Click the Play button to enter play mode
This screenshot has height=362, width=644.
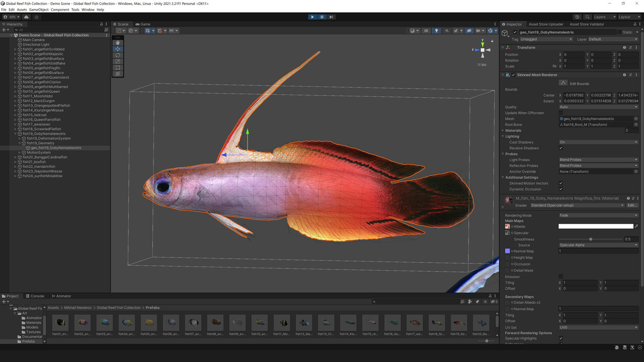313,17
